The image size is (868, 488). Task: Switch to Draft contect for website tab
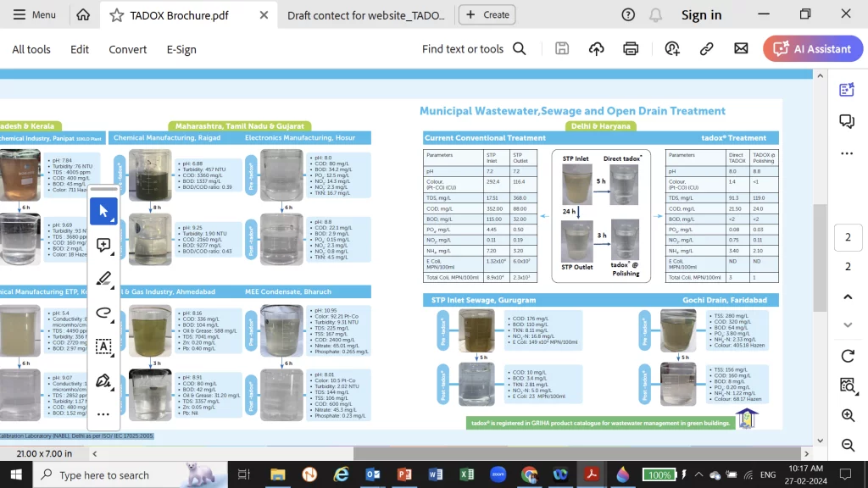coord(366,15)
